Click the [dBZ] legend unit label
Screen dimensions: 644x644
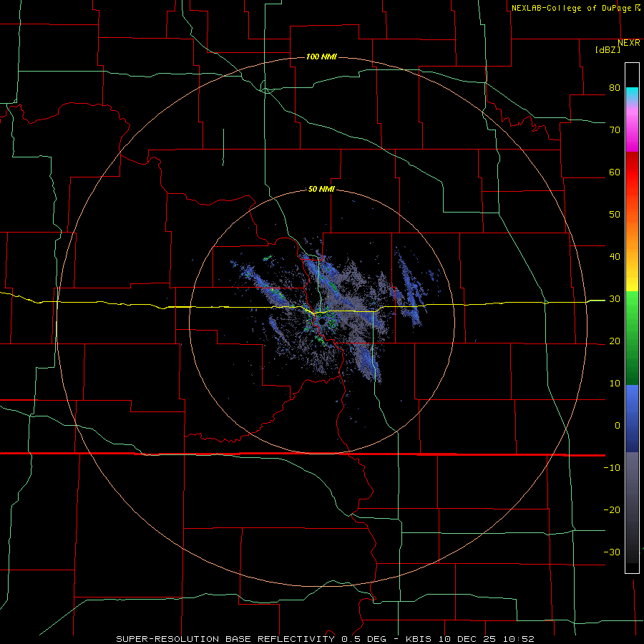pyautogui.click(x=608, y=49)
